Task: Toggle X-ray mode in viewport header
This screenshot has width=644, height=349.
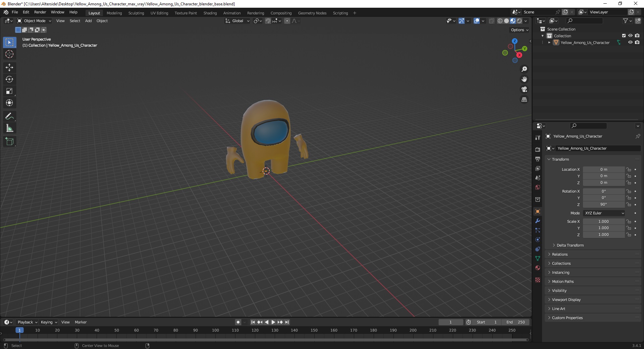Action: (x=491, y=21)
